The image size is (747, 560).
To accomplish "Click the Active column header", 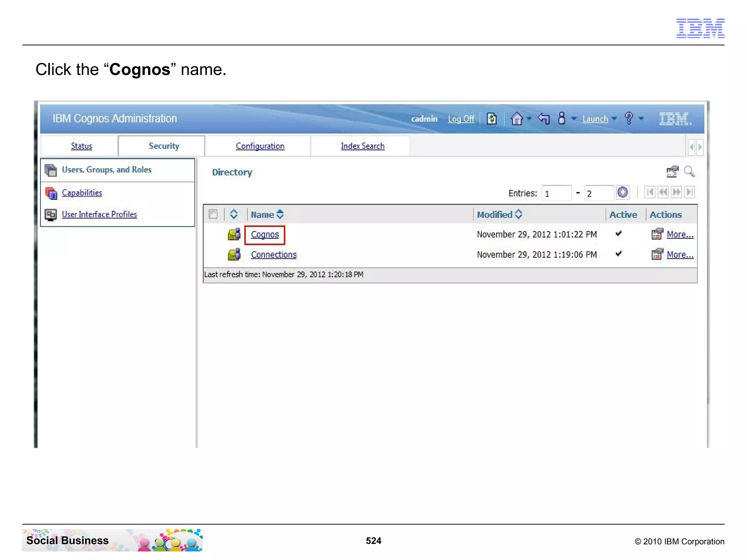I will click(623, 214).
